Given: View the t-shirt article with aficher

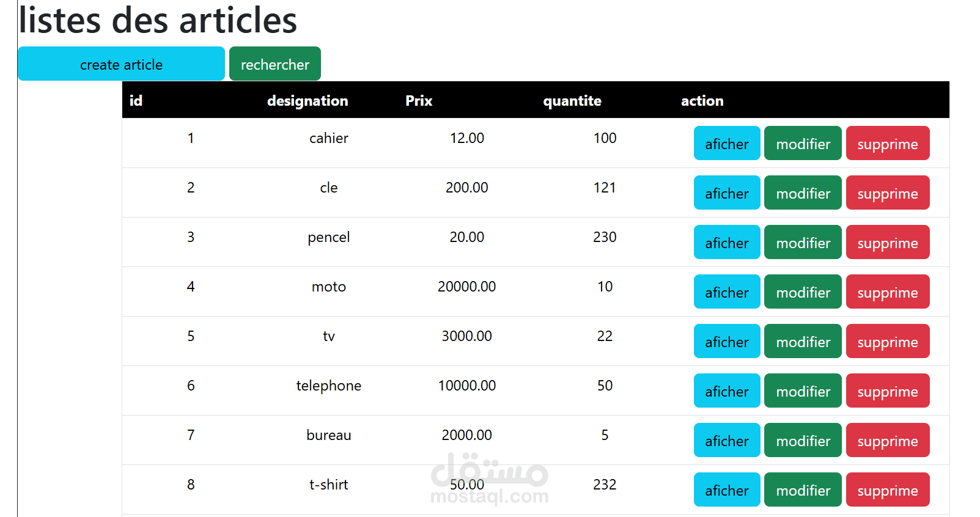Looking at the screenshot, I should pos(727,490).
